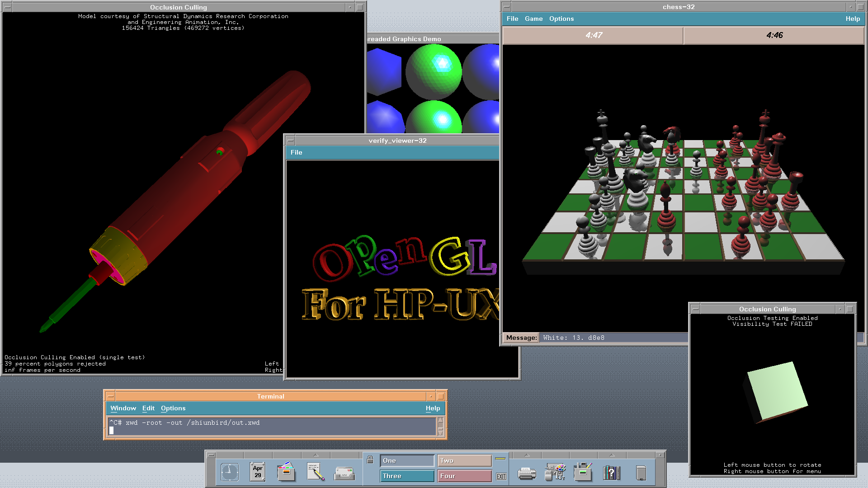868x488 pixels.
Task: Click "39 percent polygons rejected" text
Action: pyautogui.click(x=55, y=364)
